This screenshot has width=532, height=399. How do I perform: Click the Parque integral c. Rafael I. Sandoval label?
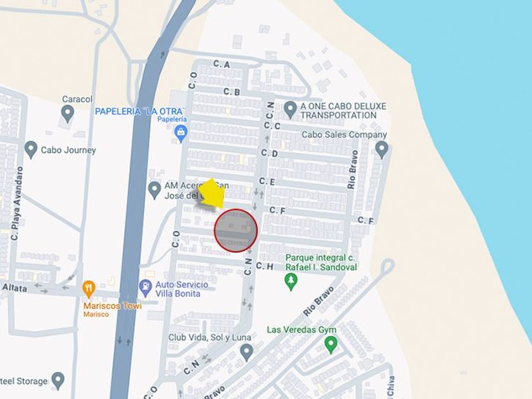321,262
